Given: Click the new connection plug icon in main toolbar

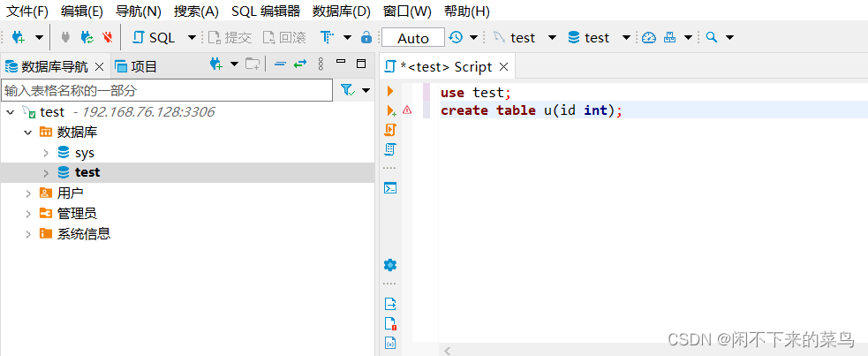Looking at the screenshot, I should 19,37.
